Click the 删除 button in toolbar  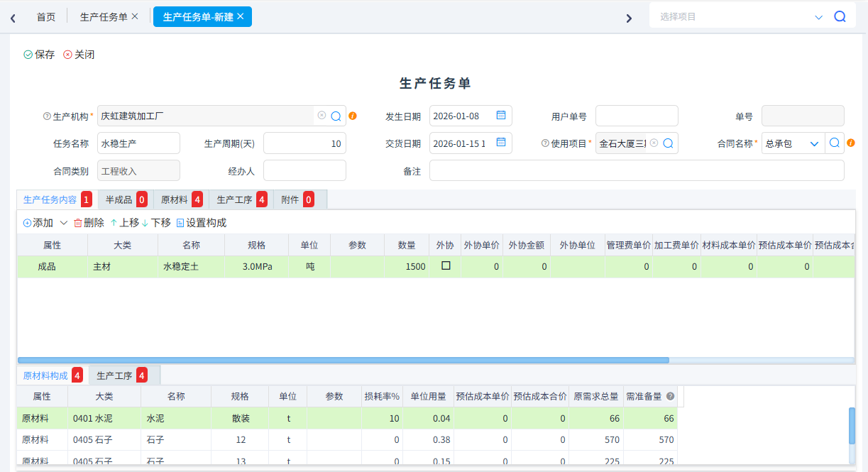point(89,223)
